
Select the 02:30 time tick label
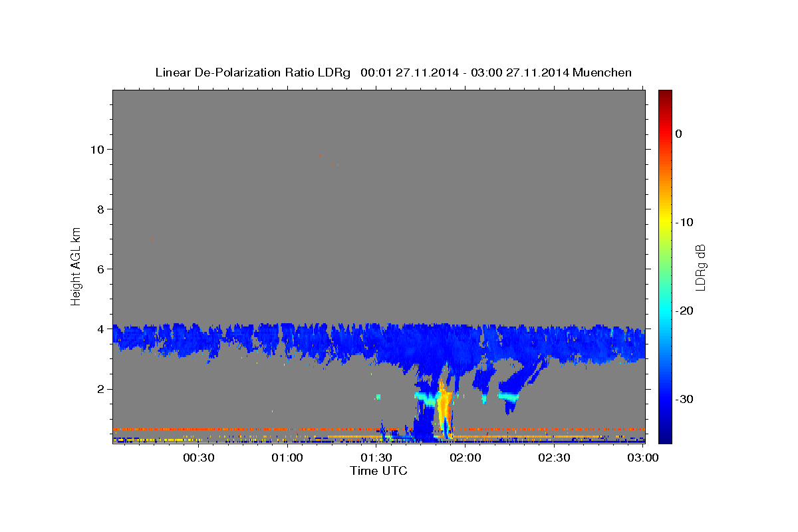tap(554, 458)
